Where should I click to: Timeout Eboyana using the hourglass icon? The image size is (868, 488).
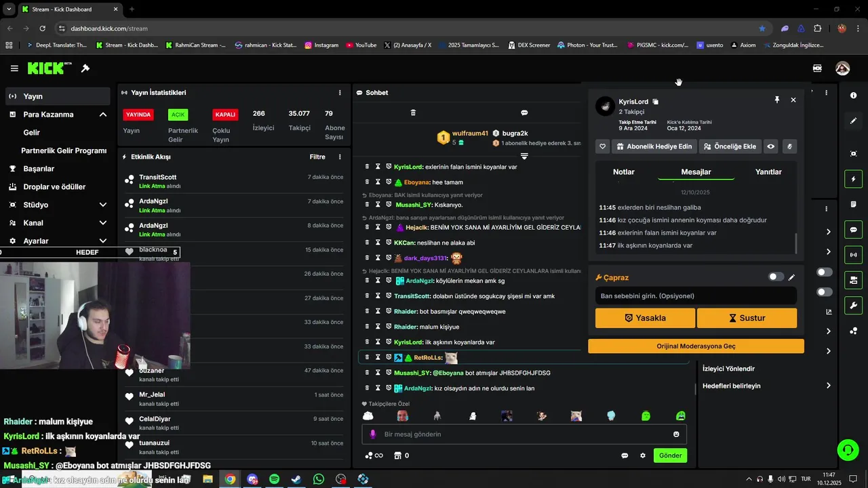click(378, 182)
